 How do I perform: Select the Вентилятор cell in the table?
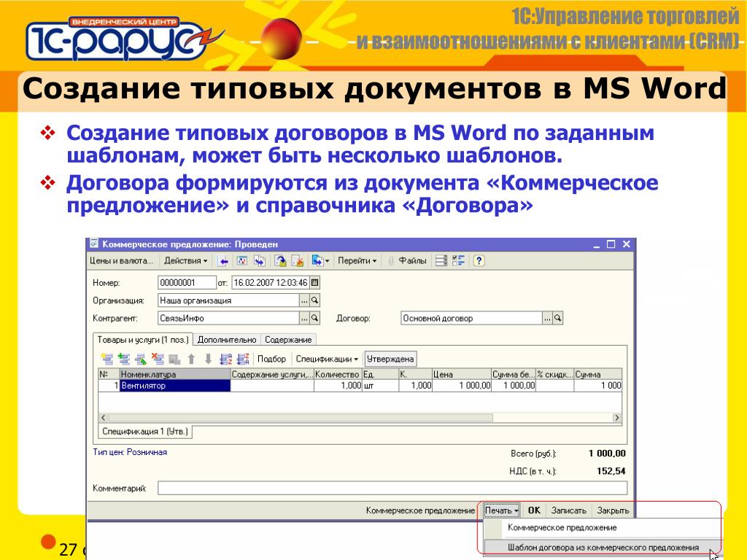pos(175,385)
